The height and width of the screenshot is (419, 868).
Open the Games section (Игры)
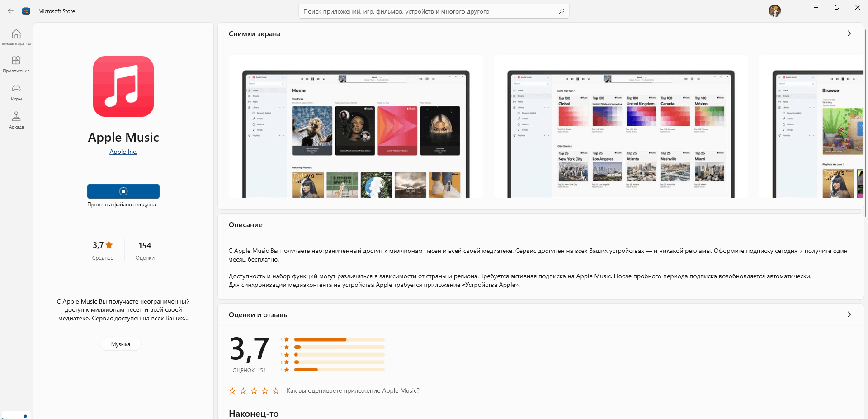tap(16, 92)
